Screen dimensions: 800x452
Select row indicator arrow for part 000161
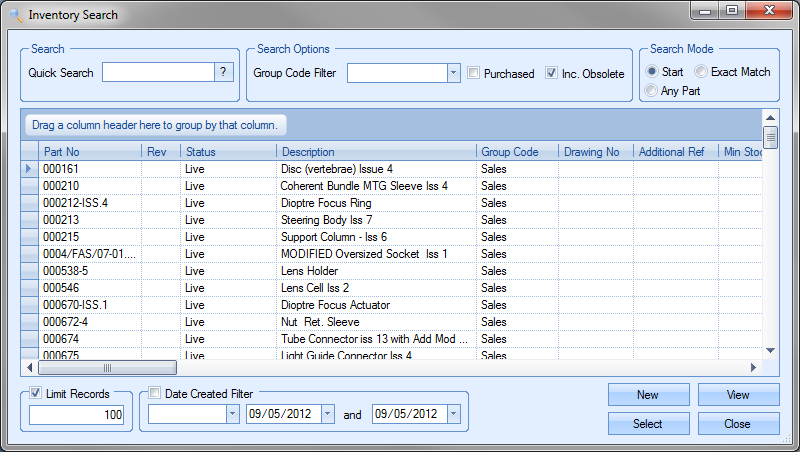pyautogui.click(x=30, y=169)
